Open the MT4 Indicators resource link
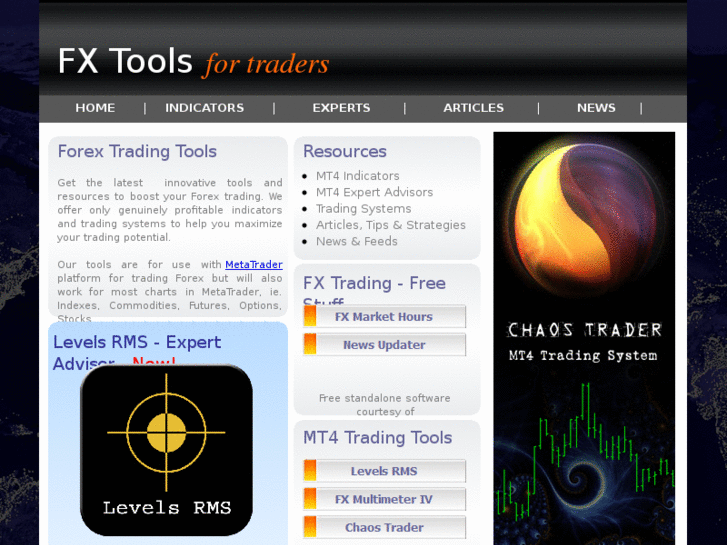Viewport: 727px width, 545px height. click(357, 176)
